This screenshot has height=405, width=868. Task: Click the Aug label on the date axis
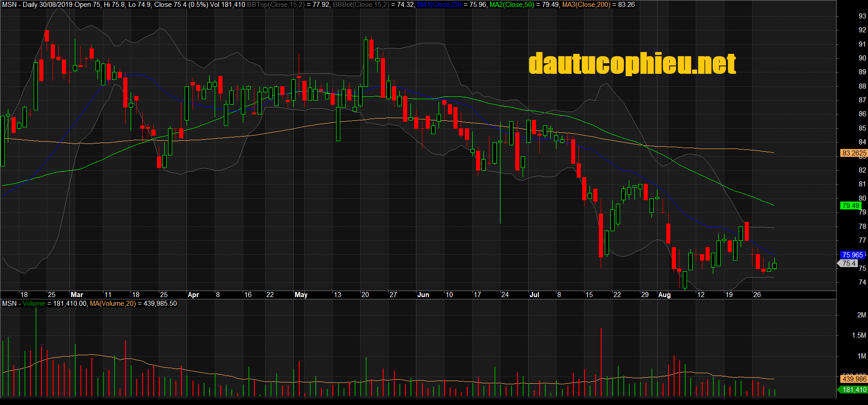664,295
